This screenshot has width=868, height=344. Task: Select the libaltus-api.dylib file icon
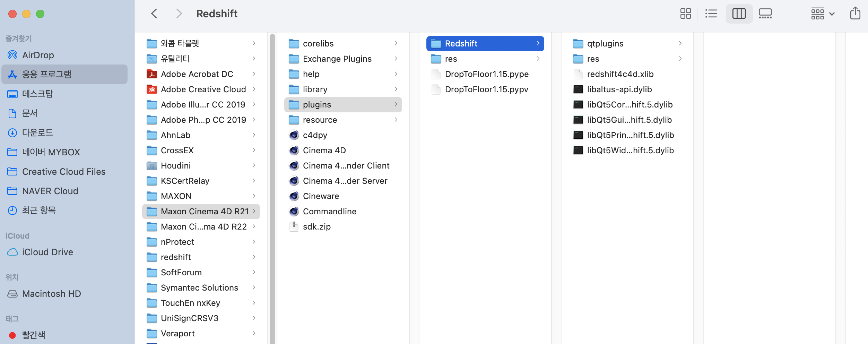click(578, 89)
